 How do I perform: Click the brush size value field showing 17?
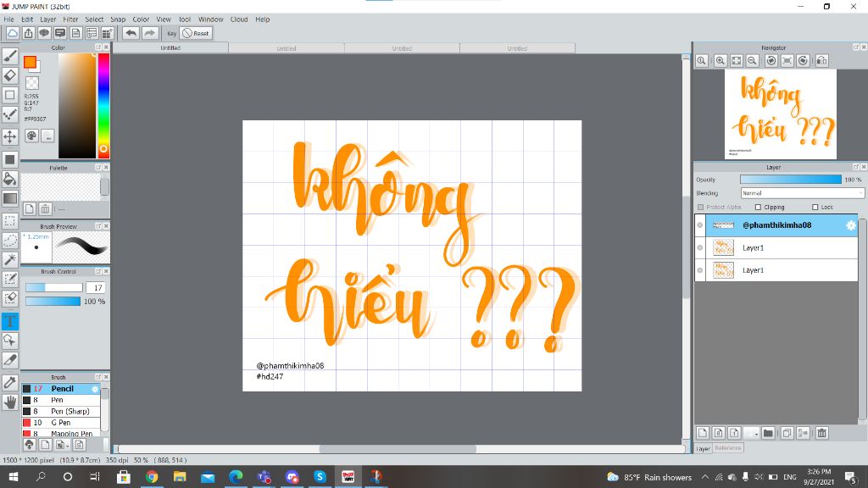pos(97,288)
